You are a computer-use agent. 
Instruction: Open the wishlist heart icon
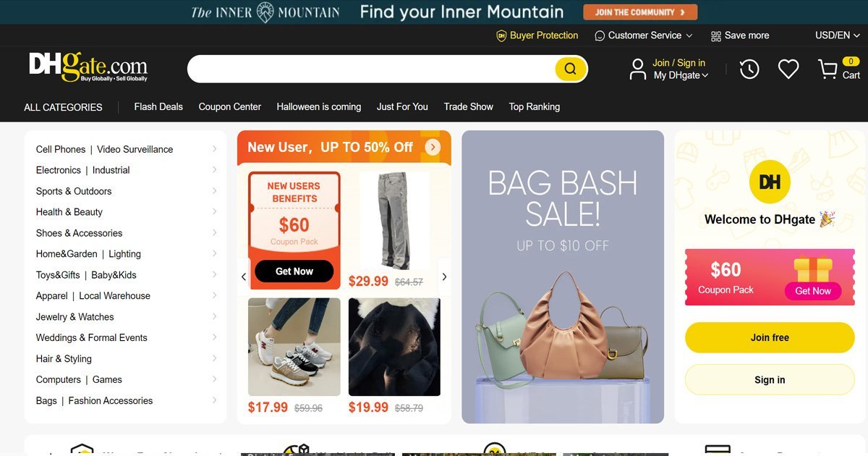[788, 69]
